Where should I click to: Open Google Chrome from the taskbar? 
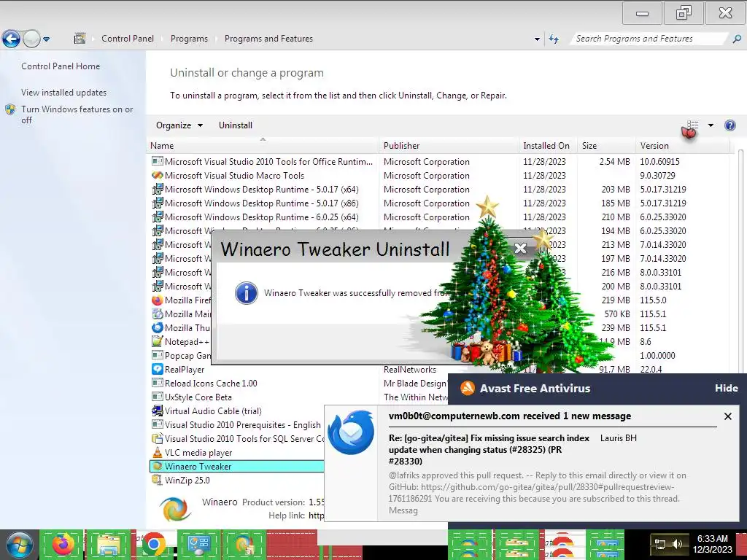tap(153, 545)
